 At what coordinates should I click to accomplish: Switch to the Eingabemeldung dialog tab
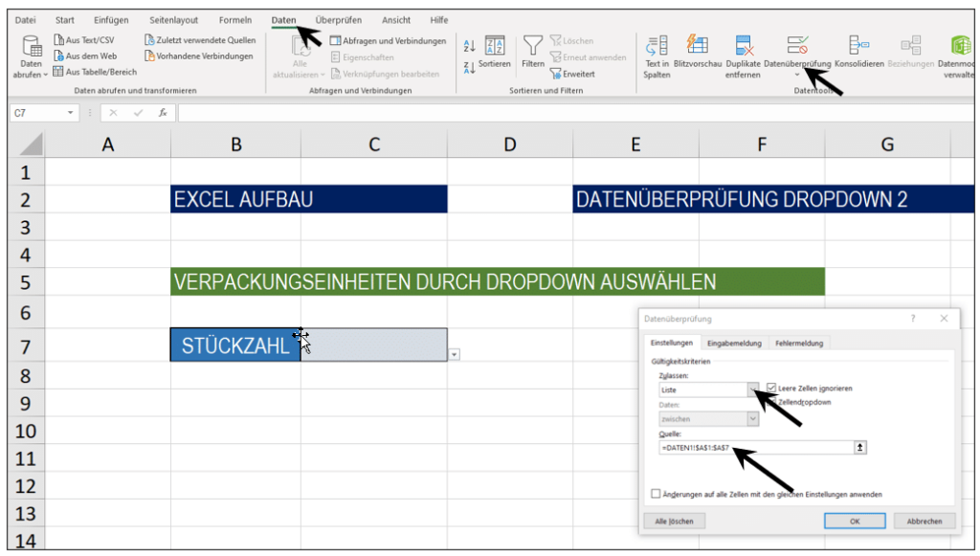point(734,343)
